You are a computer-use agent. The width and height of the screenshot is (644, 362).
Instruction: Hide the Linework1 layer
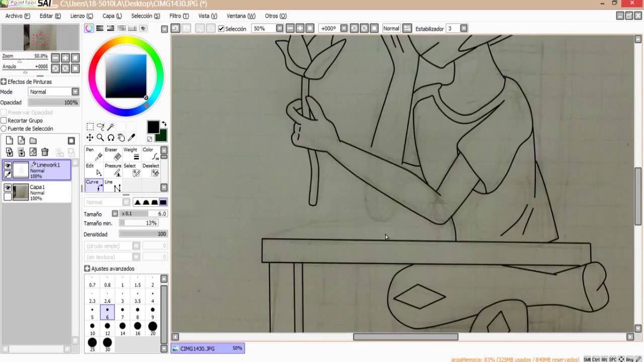[x=8, y=165]
